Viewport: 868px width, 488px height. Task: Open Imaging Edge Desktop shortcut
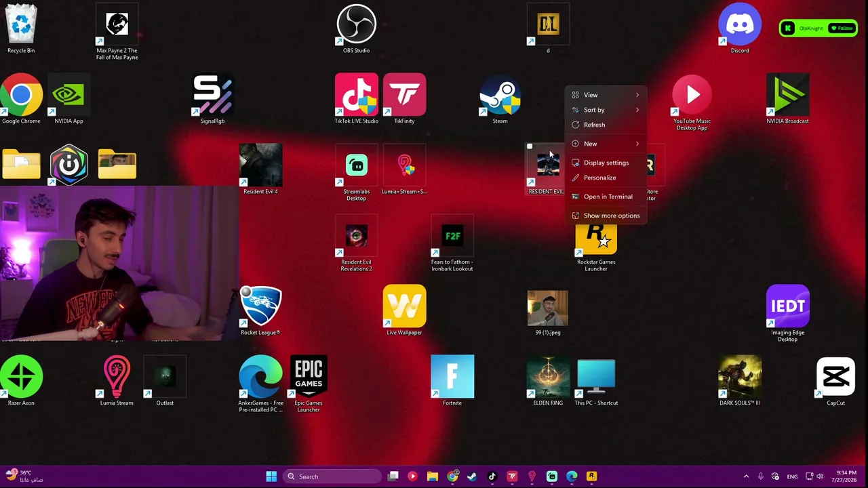pyautogui.click(x=787, y=314)
